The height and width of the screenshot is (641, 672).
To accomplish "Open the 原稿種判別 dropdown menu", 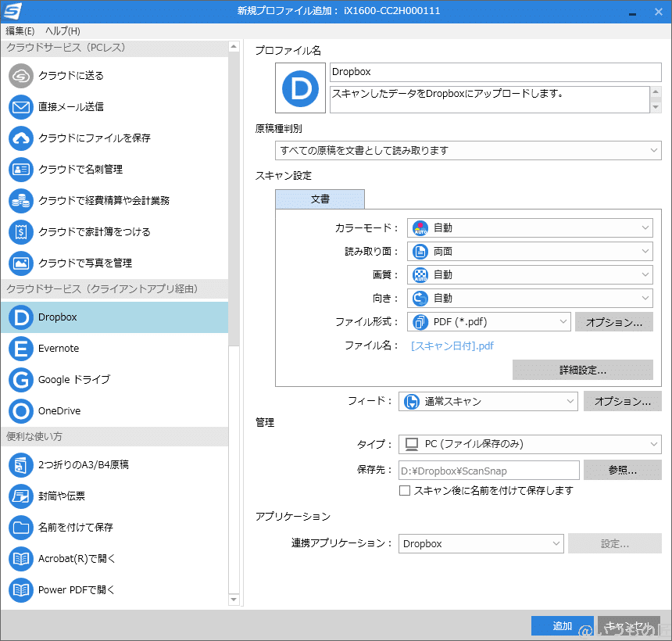I will click(466, 150).
